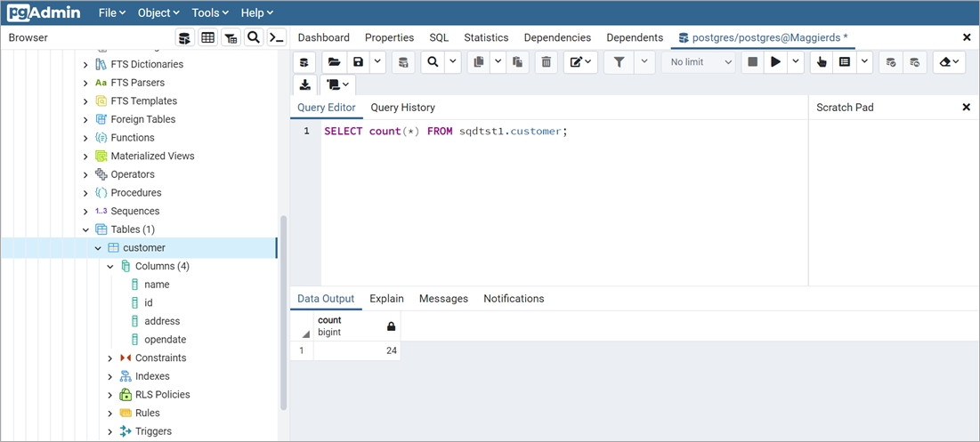Switch to the Dependents tab
The height and width of the screenshot is (442, 980).
coord(635,38)
